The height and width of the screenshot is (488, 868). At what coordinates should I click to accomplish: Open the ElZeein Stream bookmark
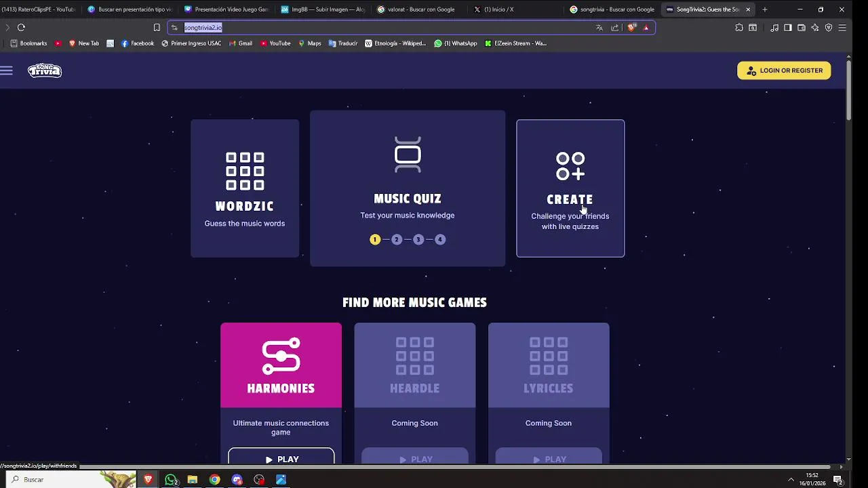[515, 43]
